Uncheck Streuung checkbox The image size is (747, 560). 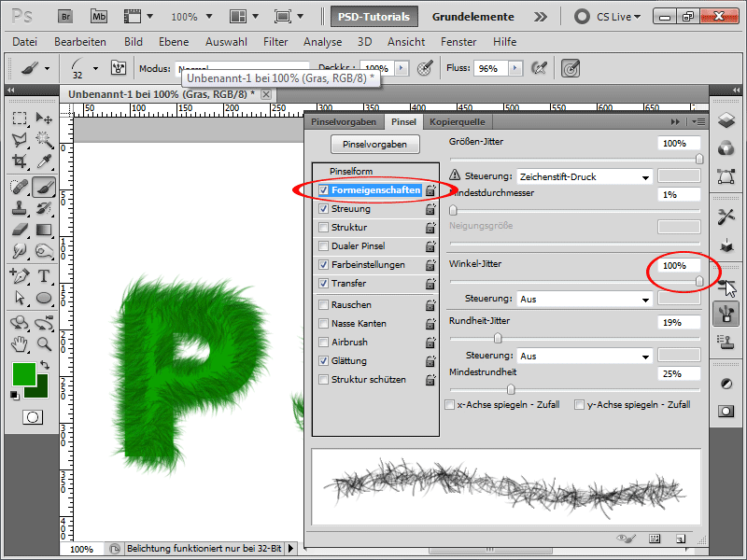[323, 208]
